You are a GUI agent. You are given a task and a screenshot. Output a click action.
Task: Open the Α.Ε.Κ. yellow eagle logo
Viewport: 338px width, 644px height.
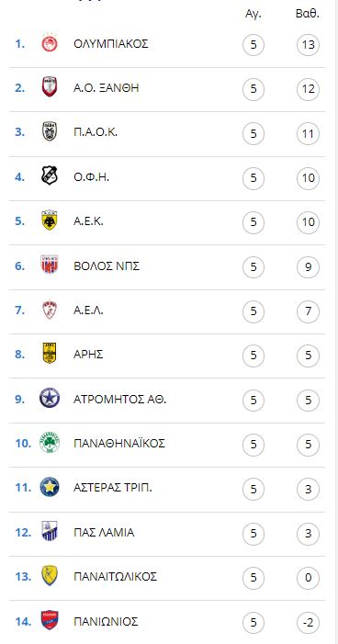tap(50, 220)
